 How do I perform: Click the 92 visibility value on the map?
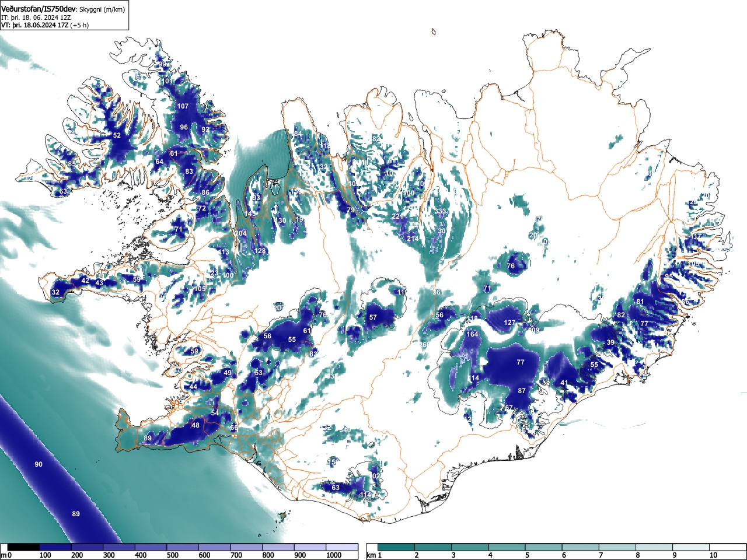coord(205,129)
